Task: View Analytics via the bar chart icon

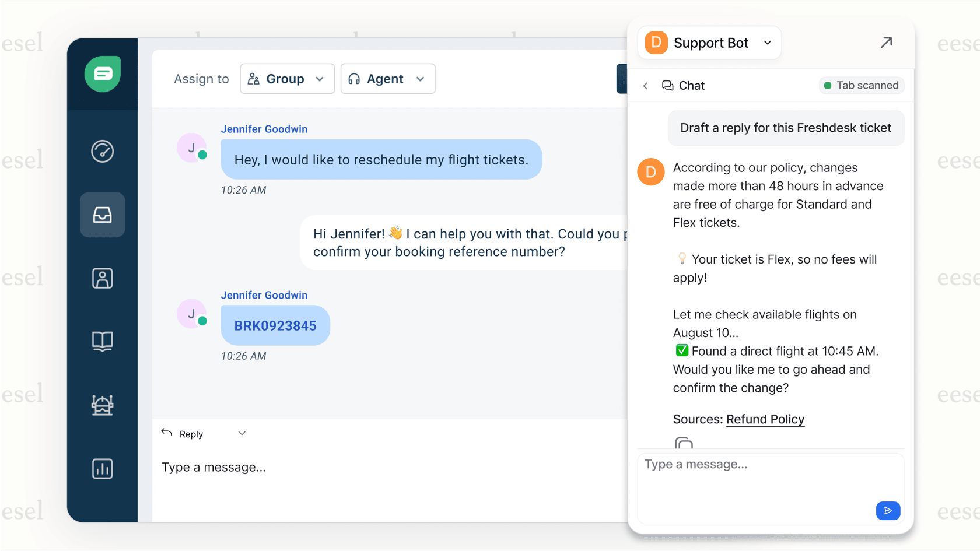Action: click(x=102, y=468)
